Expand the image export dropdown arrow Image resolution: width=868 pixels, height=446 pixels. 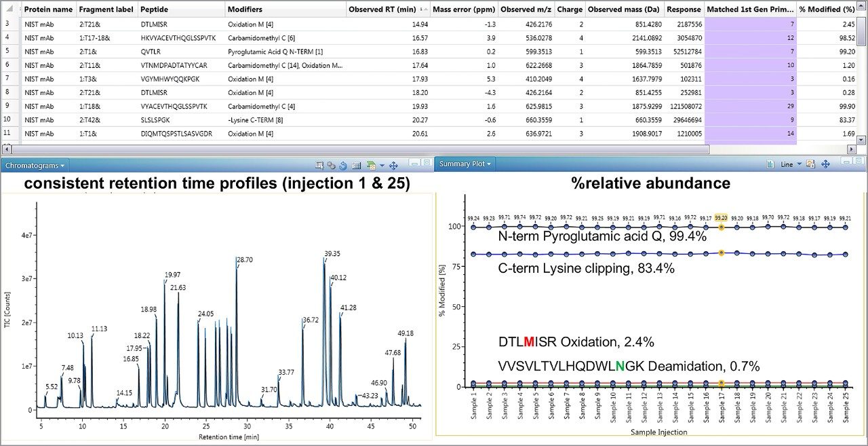point(382,165)
